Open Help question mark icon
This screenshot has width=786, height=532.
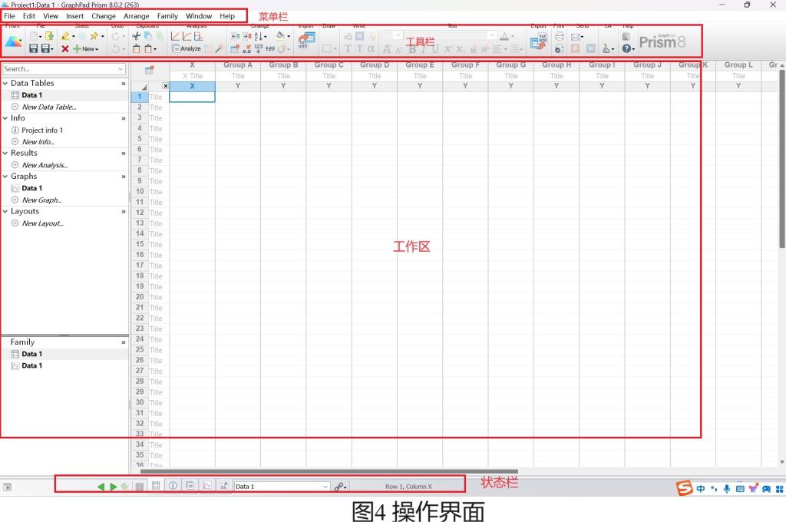point(626,49)
